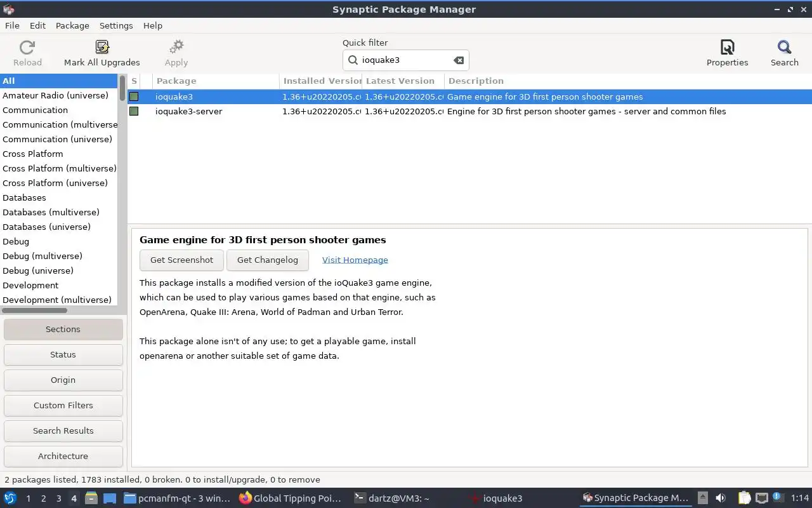The width and height of the screenshot is (812, 508).
Task: Select the ioquake3-server package row
Action: 469,111
